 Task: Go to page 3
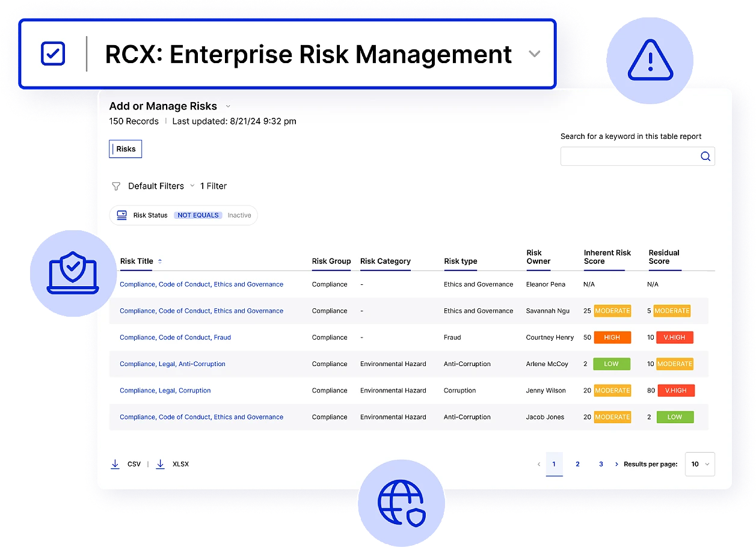601,464
